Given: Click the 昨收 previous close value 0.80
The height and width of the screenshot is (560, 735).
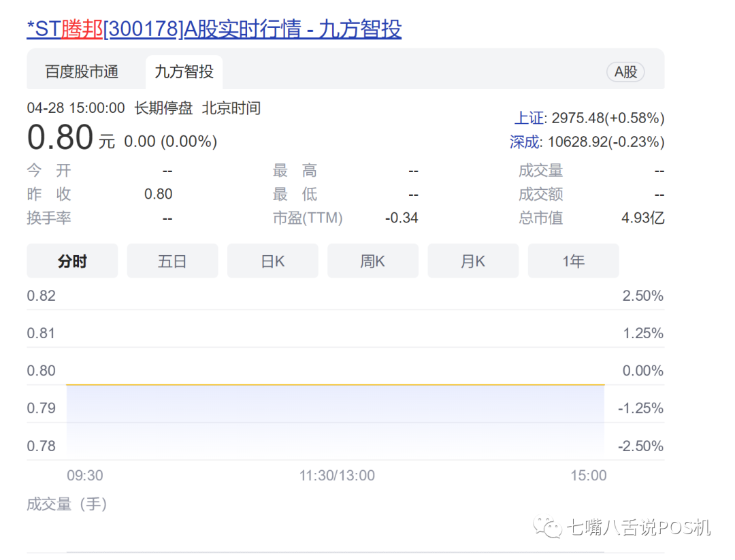Looking at the screenshot, I should (x=159, y=194).
